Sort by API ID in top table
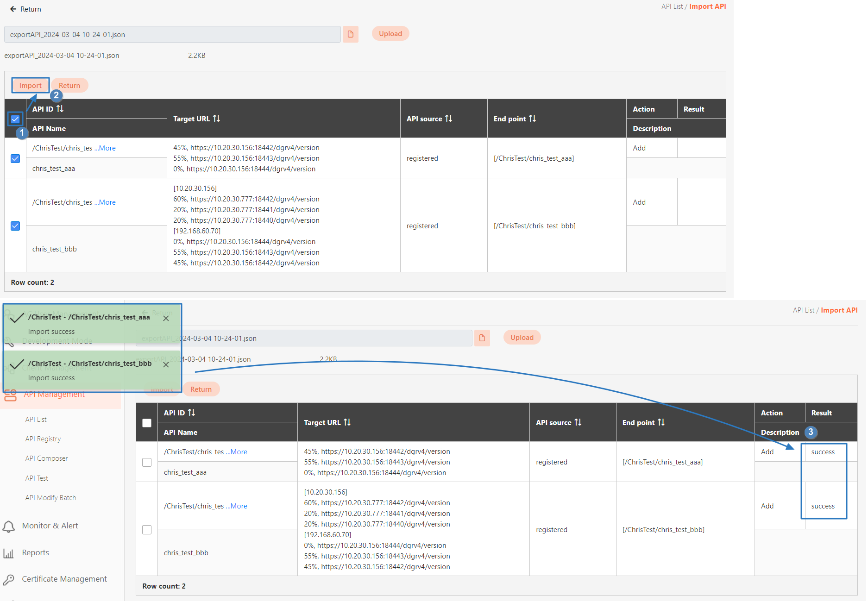This screenshot has width=868, height=602. click(x=60, y=109)
